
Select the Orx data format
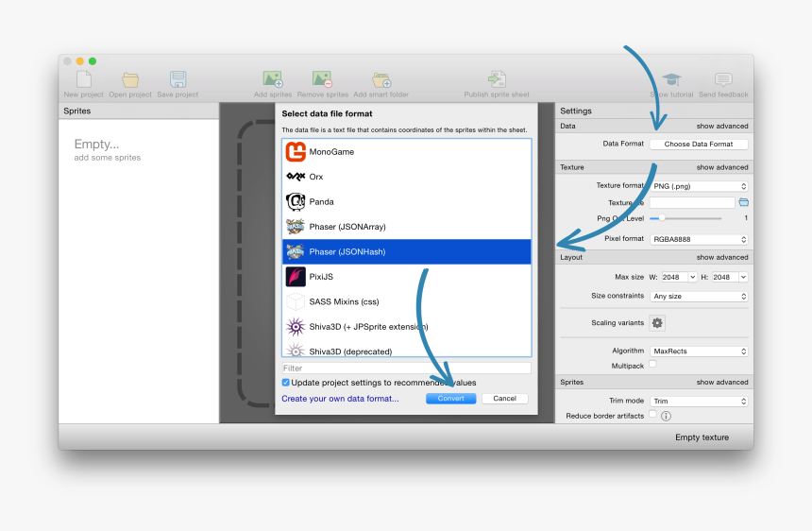click(407, 177)
